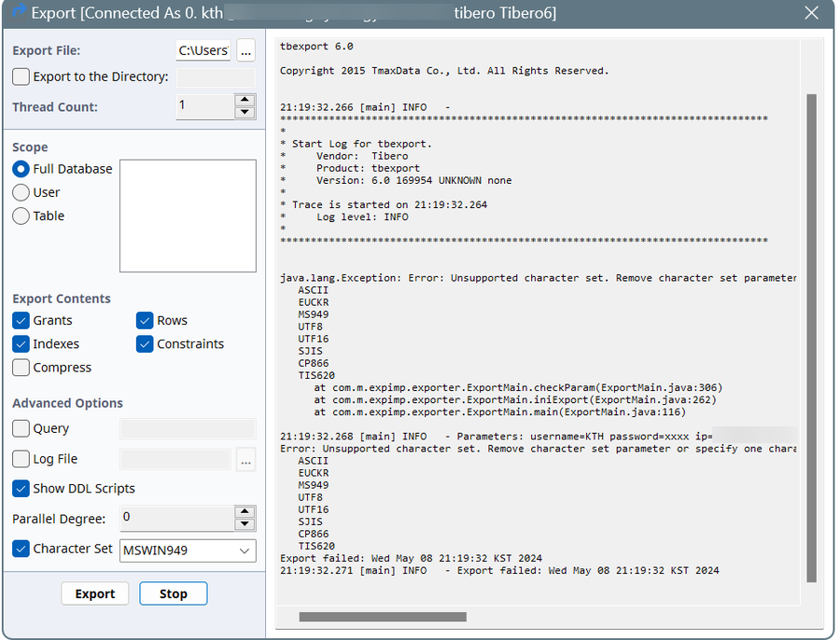Enable the Compress checkbox

21,368
